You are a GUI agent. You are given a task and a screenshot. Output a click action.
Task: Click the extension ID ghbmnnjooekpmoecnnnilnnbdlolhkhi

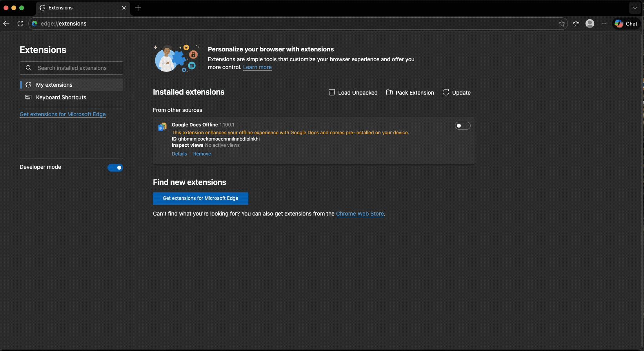[219, 139]
